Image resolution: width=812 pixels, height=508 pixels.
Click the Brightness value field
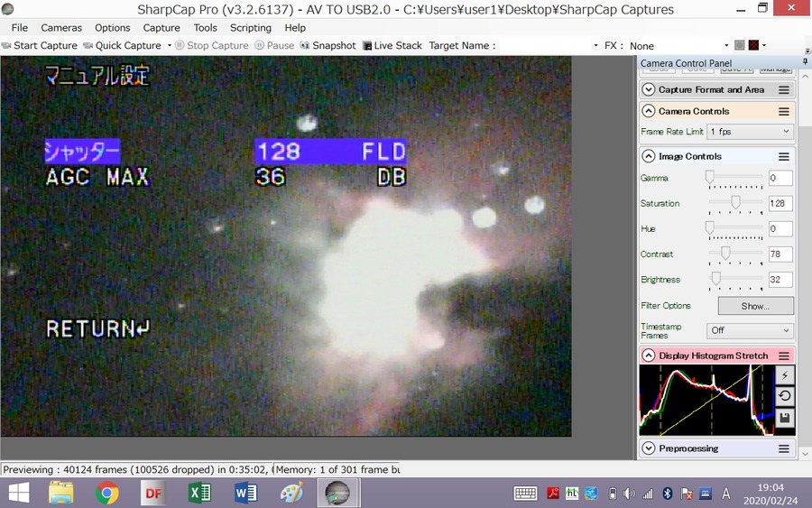tap(780, 279)
